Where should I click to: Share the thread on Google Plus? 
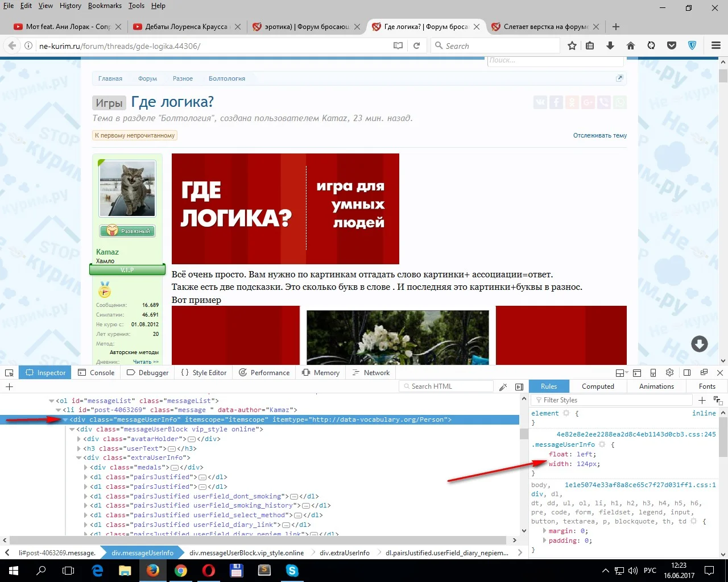coord(588,102)
